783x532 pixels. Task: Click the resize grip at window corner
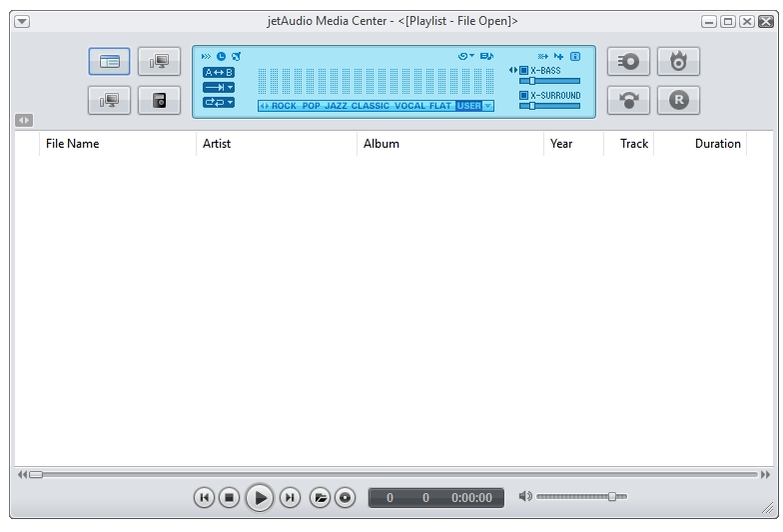point(767,508)
